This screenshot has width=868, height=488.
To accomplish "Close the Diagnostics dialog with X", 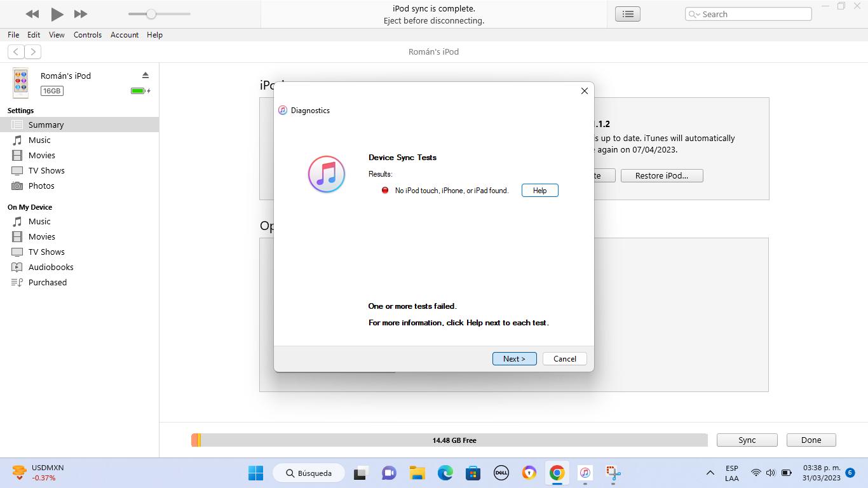I will coord(585,91).
